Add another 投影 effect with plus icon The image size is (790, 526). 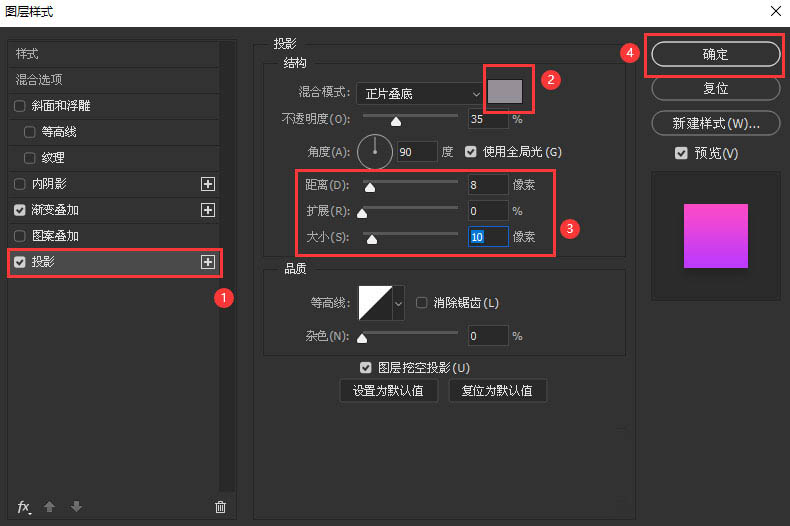[x=208, y=262]
